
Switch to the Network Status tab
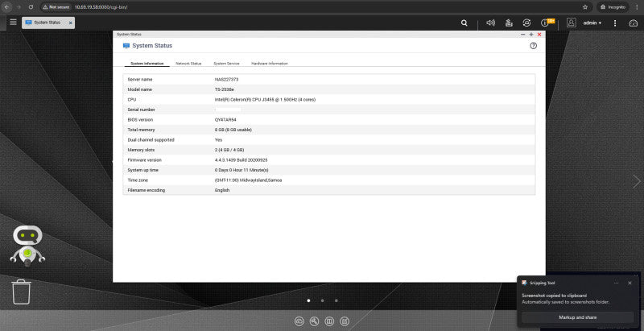[x=188, y=64]
